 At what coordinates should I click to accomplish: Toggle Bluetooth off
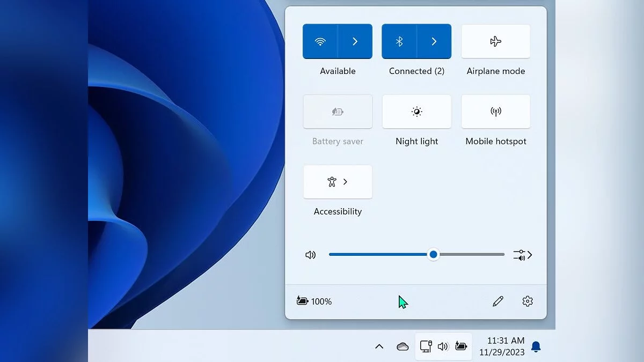click(x=399, y=41)
